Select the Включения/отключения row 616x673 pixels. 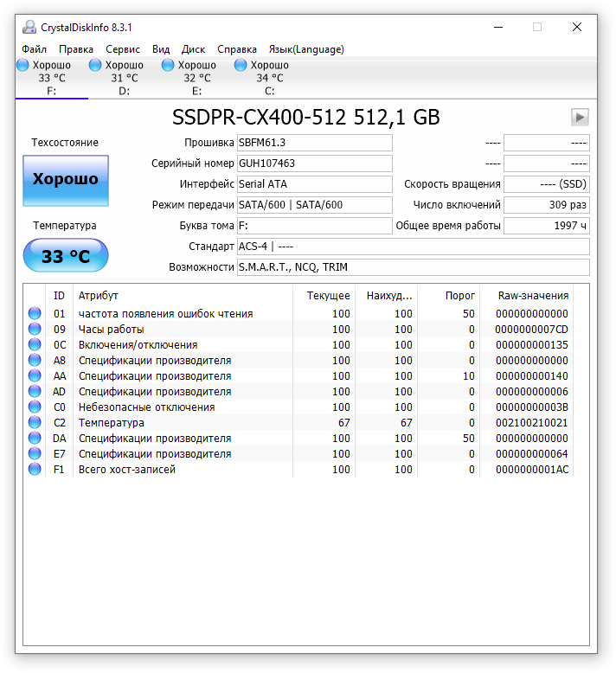[x=298, y=344]
